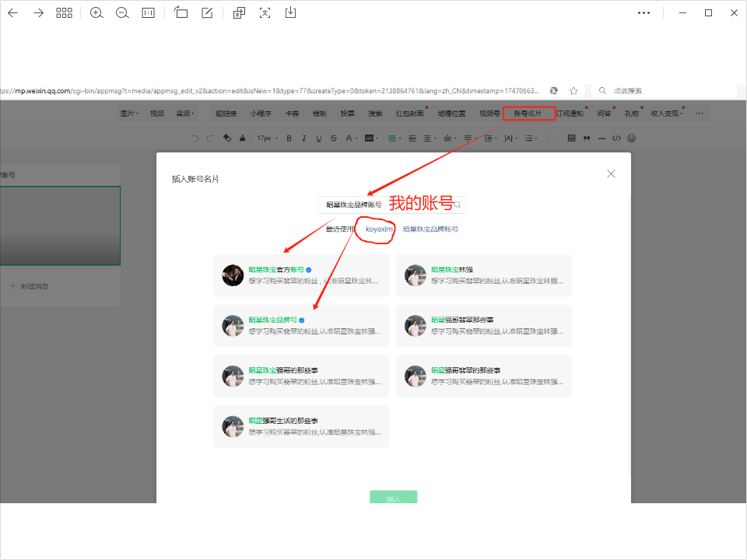Click the format painter brush icon
The width and height of the screenshot is (747, 560).
[x=243, y=138]
